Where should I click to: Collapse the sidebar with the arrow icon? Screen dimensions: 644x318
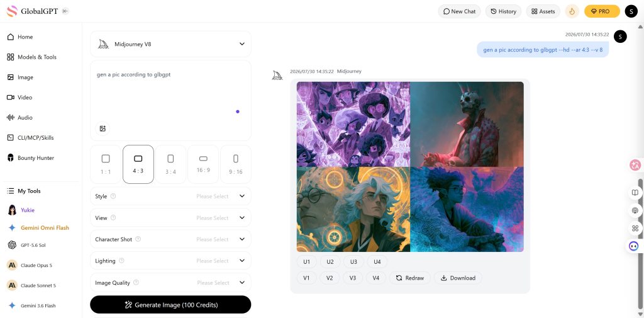[65, 11]
